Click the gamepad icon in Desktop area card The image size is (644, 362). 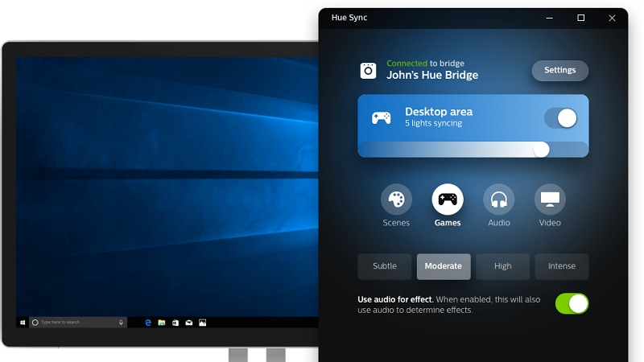point(381,117)
